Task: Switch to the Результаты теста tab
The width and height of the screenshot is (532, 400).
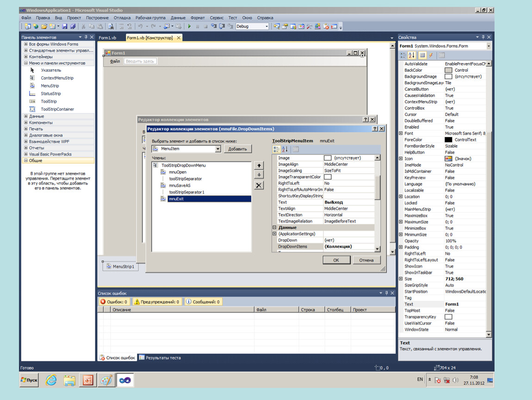Action: pos(160,357)
